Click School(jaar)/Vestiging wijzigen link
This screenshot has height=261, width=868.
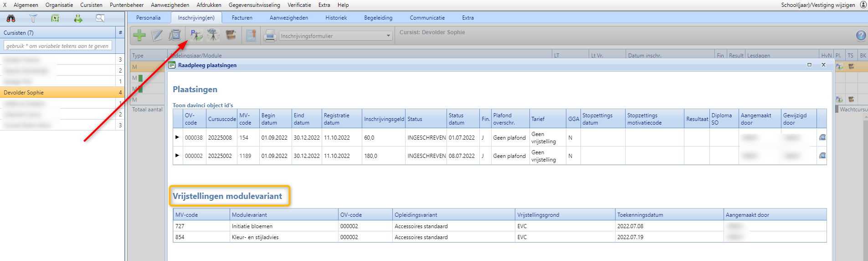coord(818,5)
